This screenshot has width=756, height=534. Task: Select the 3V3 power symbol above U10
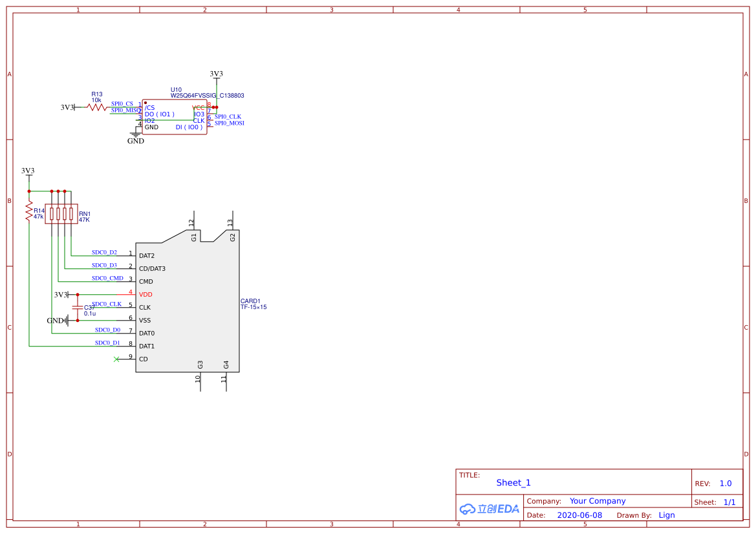point(216,75)
